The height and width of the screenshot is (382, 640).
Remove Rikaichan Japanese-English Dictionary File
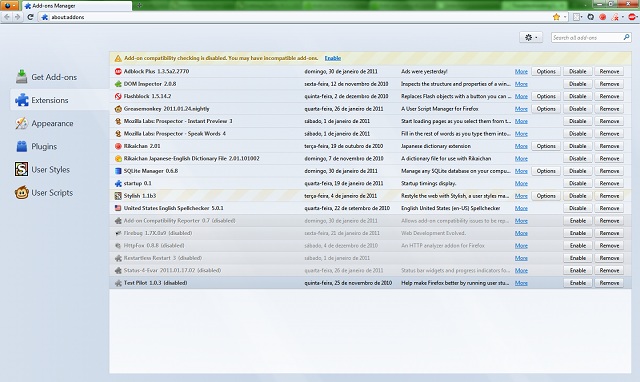pyautogui.click(x=609, y=159)
